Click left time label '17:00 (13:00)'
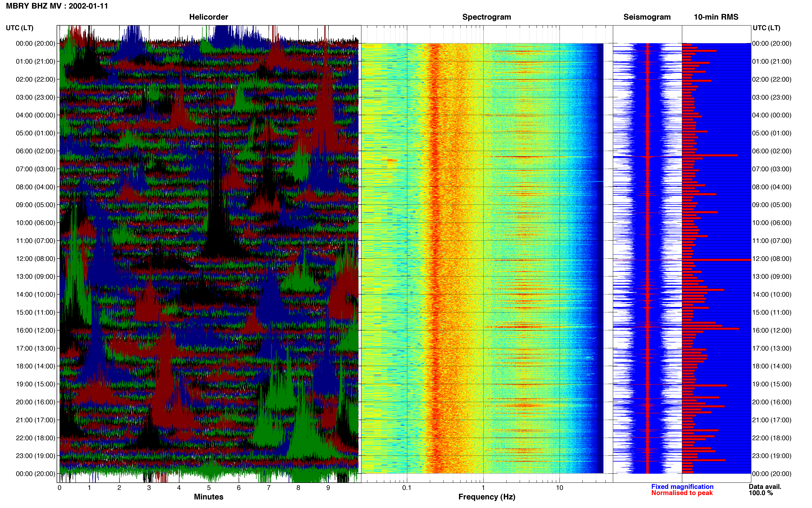812x508 pixels. click(36, 348)
